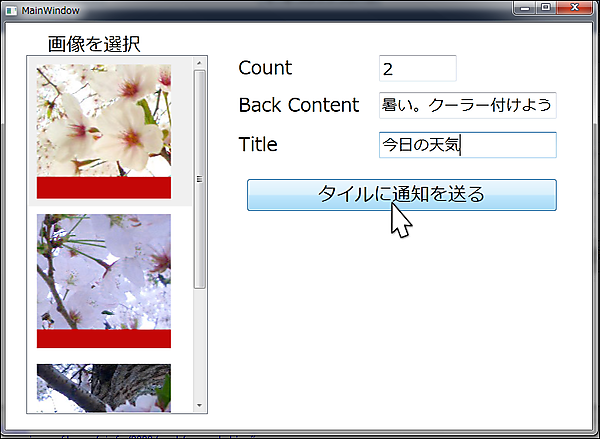Click the image list scroll up arrow
This screenshot has height=439, width=600.
199,63
